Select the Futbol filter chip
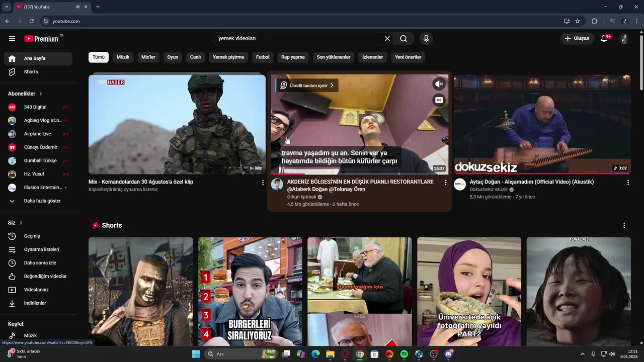The height and width of the screenshot is (362, 644). (263, 57)
